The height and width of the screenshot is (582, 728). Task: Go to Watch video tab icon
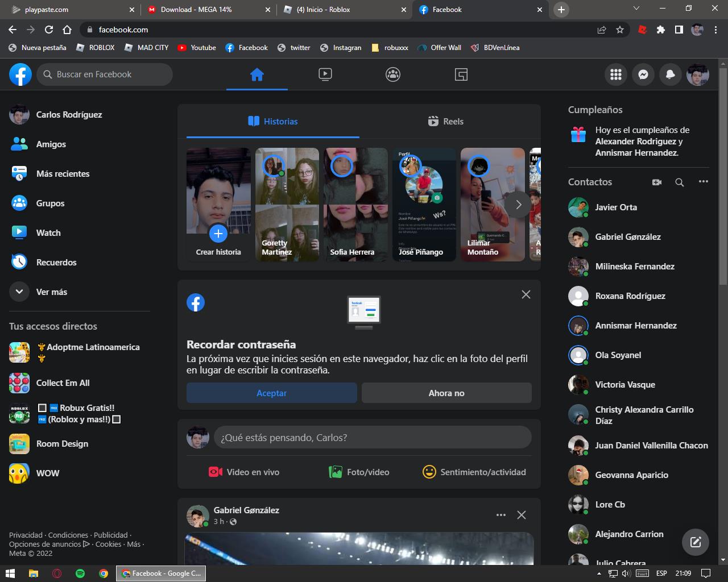pos(325,74)
